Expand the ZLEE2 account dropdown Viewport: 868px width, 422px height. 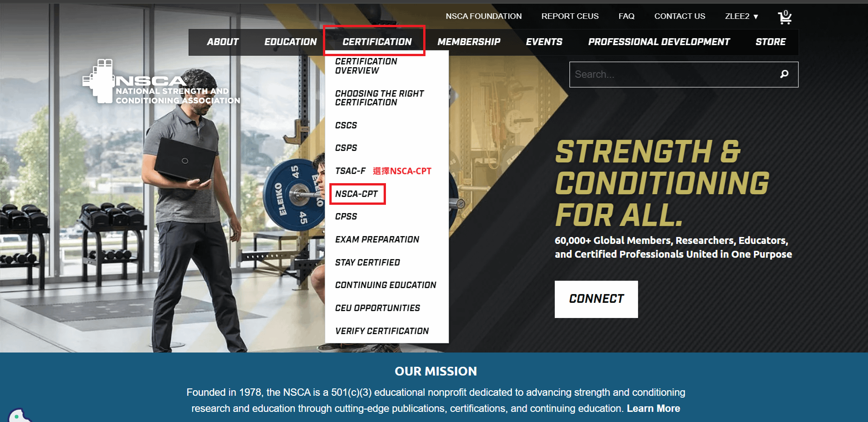(x=742, y=16)
